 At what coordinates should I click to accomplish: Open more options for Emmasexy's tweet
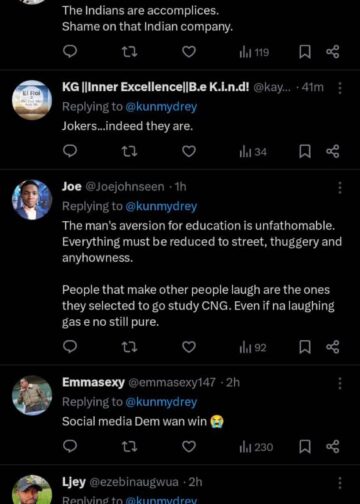(340, 383)
